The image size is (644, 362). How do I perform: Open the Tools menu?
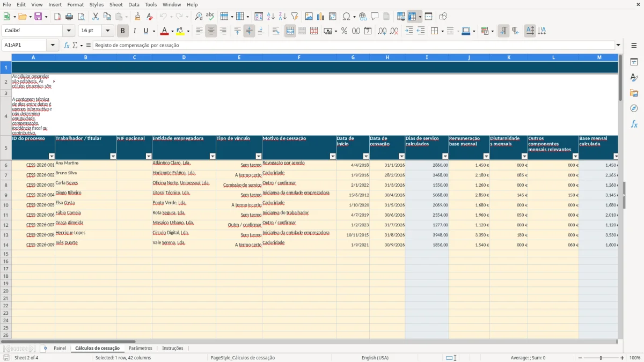tap(151, 4)
